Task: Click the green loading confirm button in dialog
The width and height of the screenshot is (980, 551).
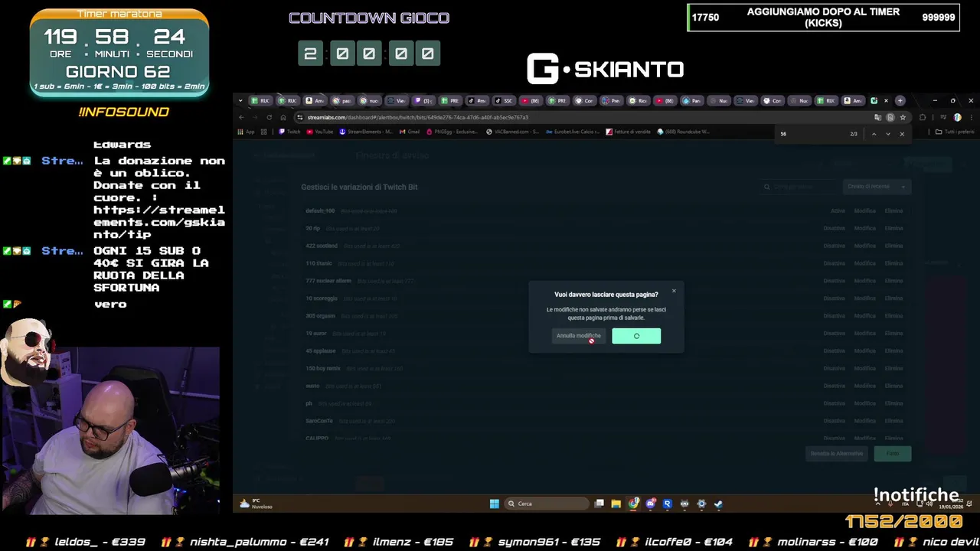Action: (x=636, y=336)
